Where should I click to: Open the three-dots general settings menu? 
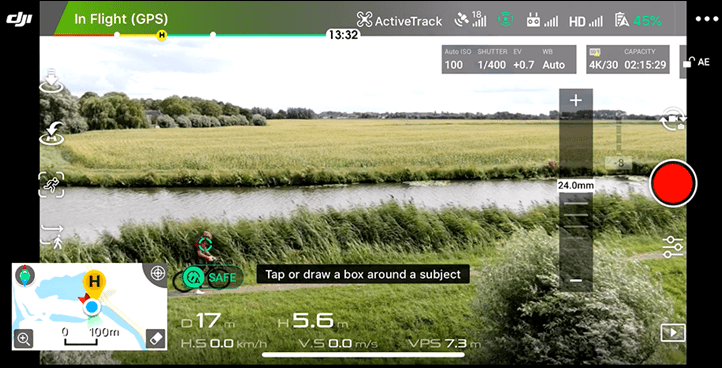click(x=706, y=19)
